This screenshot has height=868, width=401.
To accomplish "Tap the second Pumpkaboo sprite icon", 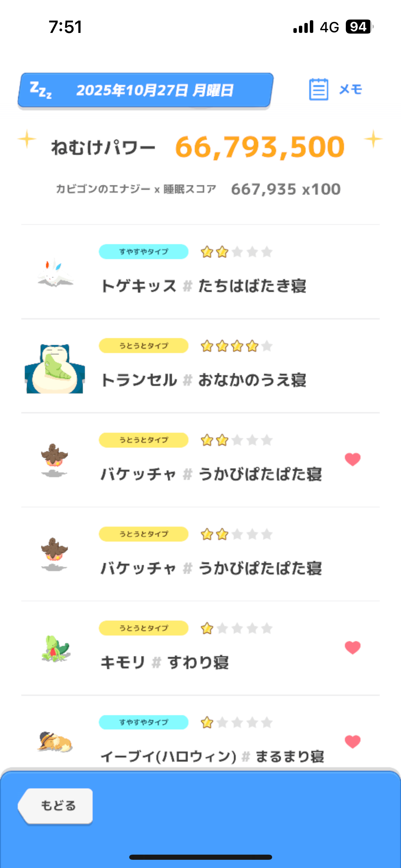I will click(x=54, y=554).
